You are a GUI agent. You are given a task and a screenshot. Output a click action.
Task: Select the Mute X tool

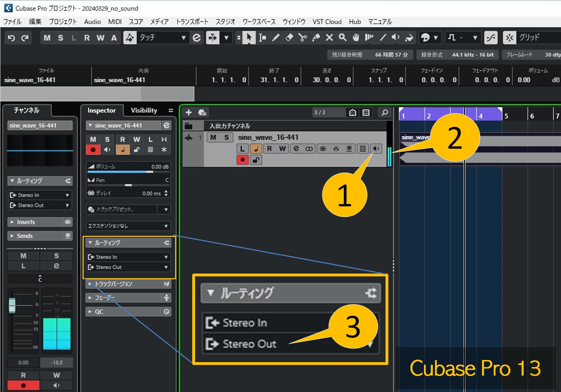(329, 37)
